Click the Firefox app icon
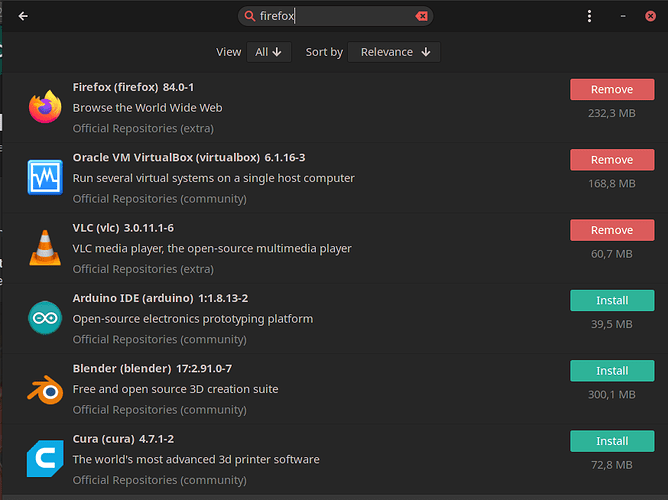Viewport: 668px width, 500px height. (45, 106)
